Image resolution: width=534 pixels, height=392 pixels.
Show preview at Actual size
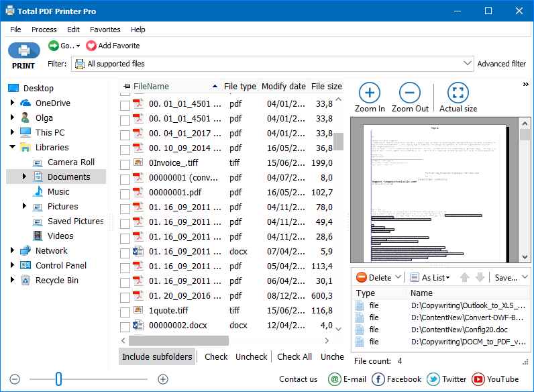pos(458,93)
